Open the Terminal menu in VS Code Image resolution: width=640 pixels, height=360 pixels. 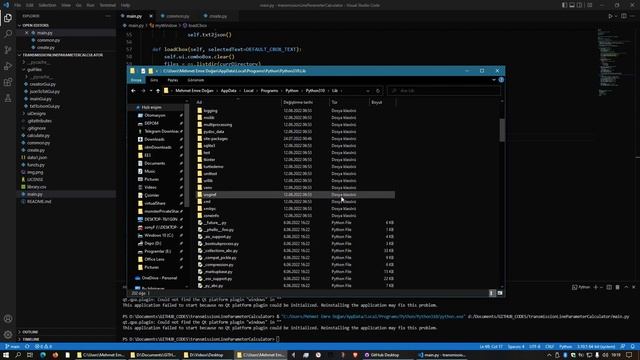(108, 5)
